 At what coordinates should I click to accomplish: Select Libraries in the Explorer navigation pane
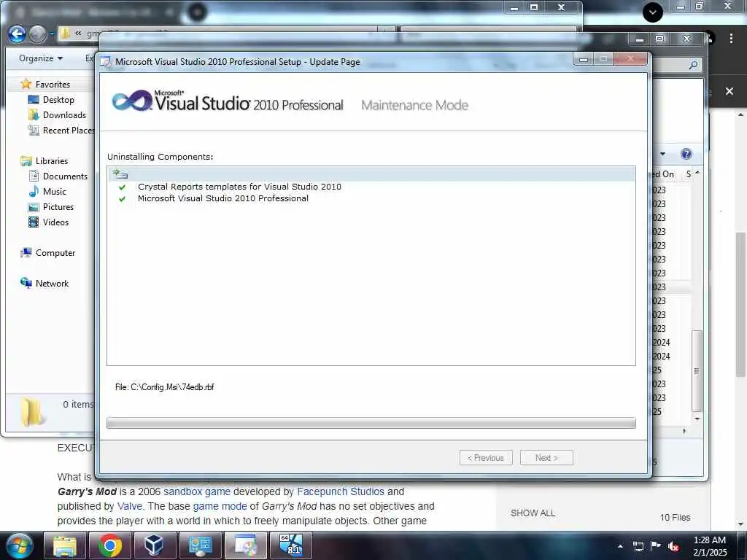pos(52,161)
